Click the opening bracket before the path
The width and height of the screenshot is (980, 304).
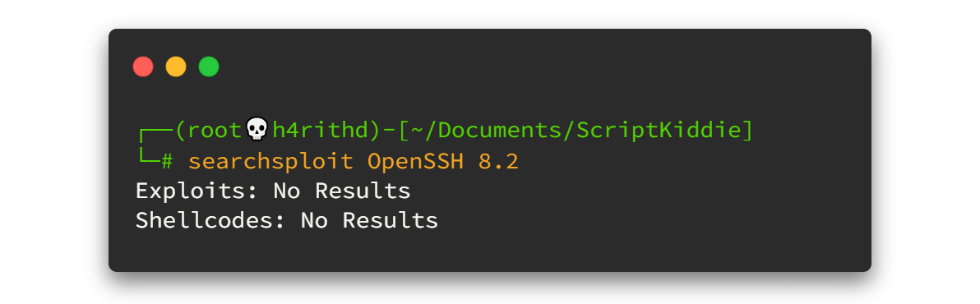pos(404,130)
